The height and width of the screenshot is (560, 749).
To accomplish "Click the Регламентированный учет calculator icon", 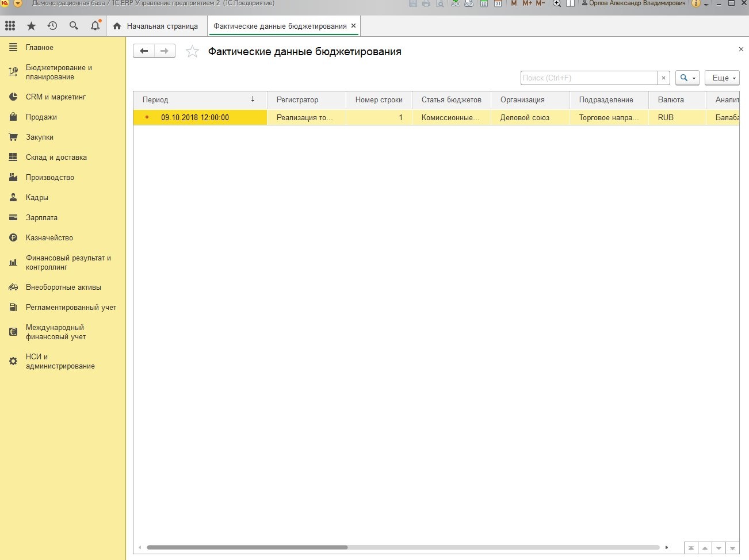I will [x=13, y=308].
